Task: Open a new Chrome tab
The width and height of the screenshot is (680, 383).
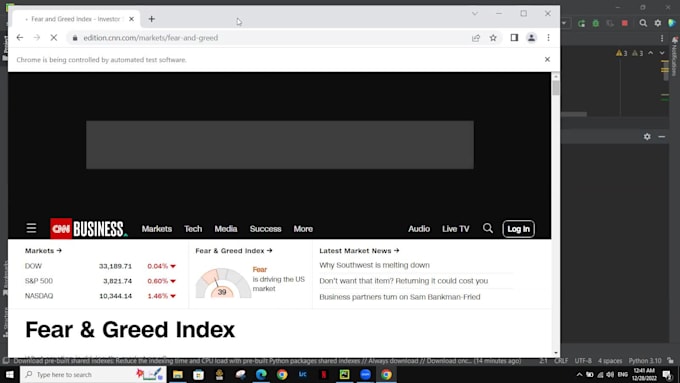Action: click(x=151, y=19)
